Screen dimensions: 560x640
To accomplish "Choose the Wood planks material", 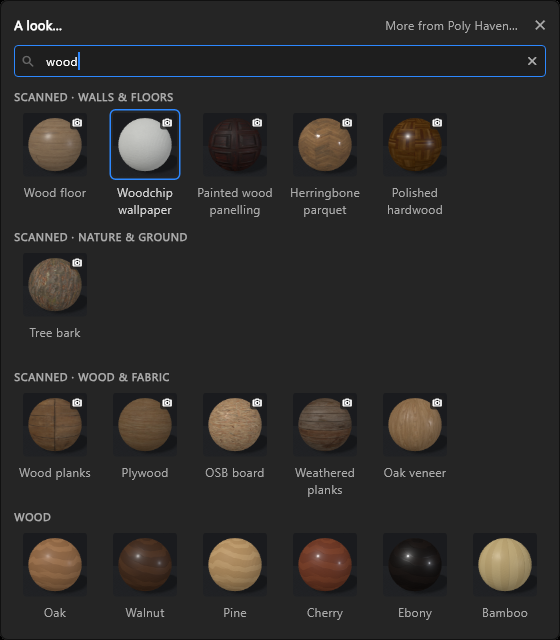I will (55, 424).
